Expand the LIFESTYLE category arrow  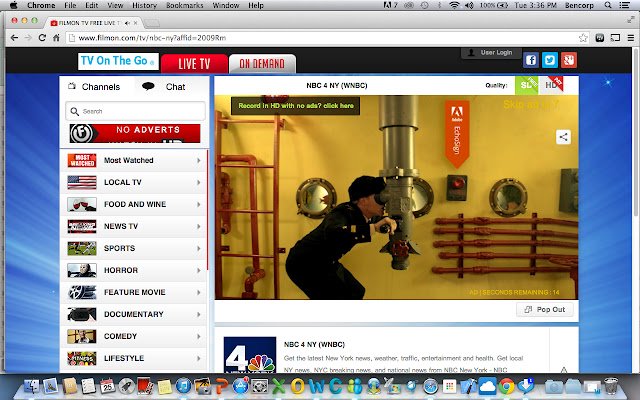click(199, 358)
